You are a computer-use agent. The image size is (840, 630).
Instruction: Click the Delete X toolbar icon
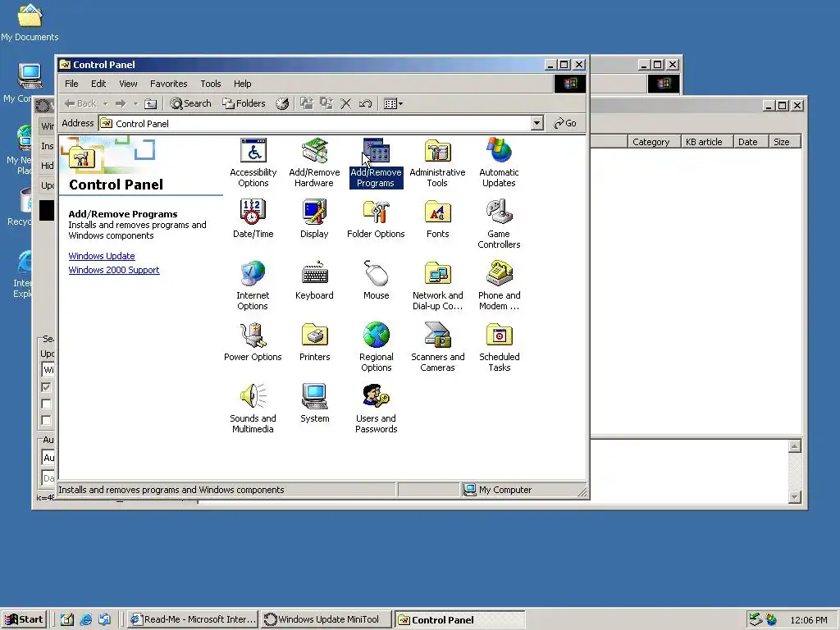346,103
